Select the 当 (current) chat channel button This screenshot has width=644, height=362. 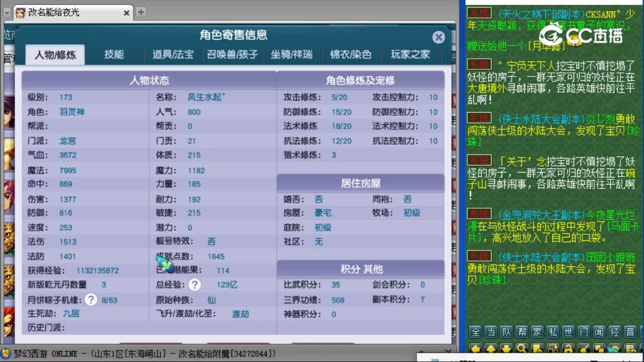[x=491, y=332]
